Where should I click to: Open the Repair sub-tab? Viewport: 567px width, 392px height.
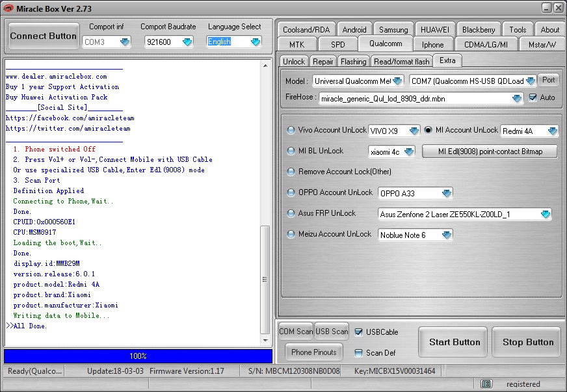[323, 62]
